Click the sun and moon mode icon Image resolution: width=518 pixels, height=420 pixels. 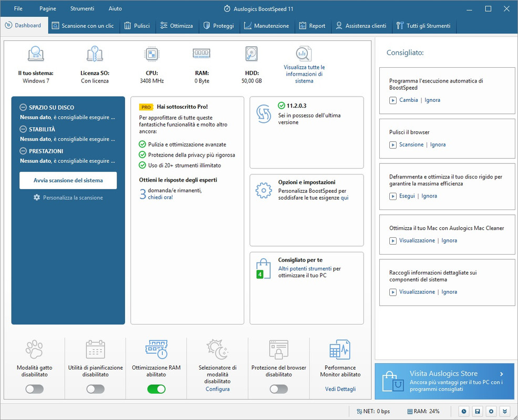pyautogui.click(x=217, y=349)
